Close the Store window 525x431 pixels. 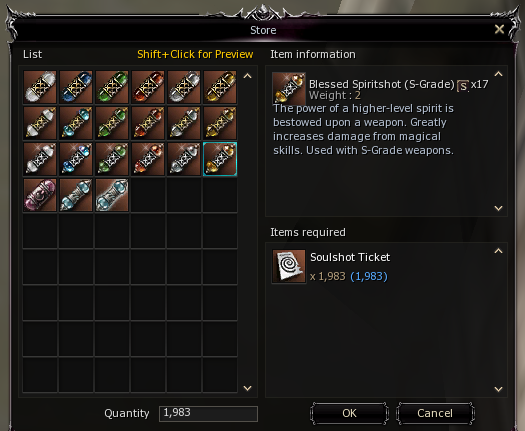pyautogui.click(x=499, y=29)
